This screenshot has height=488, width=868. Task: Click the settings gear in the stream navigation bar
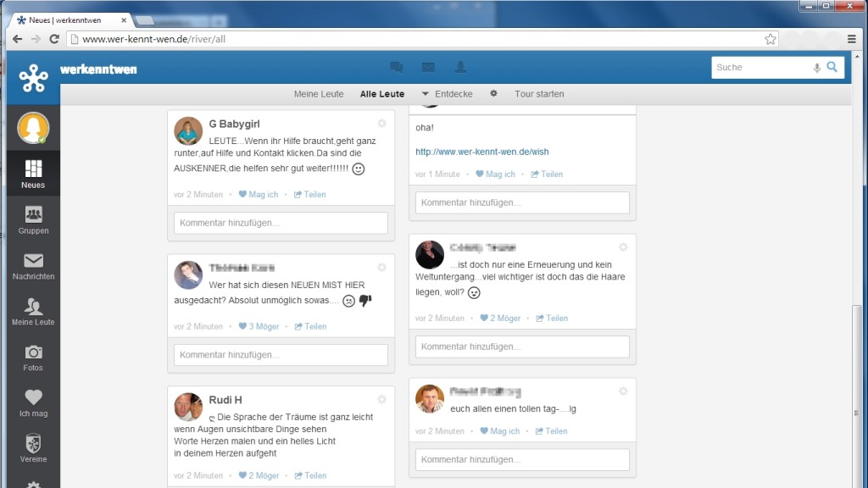[x=493, y=93]
